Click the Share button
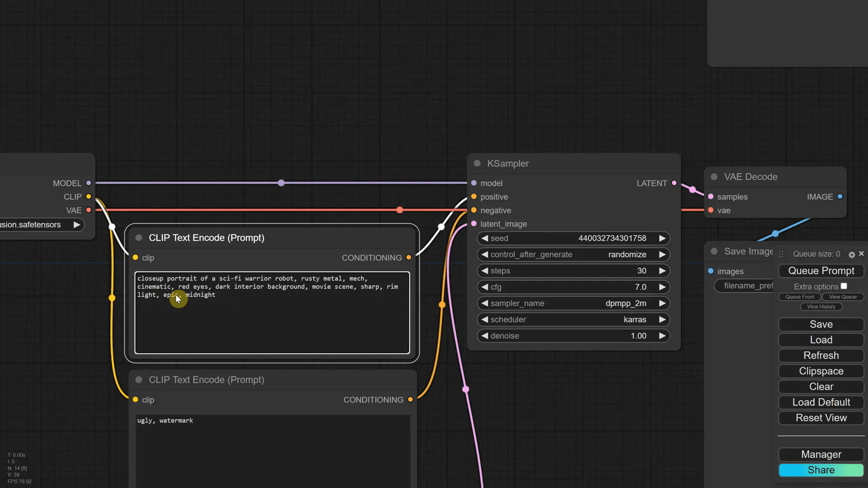The height and width of the screenshot is (488, 868). tap(821, 470)
